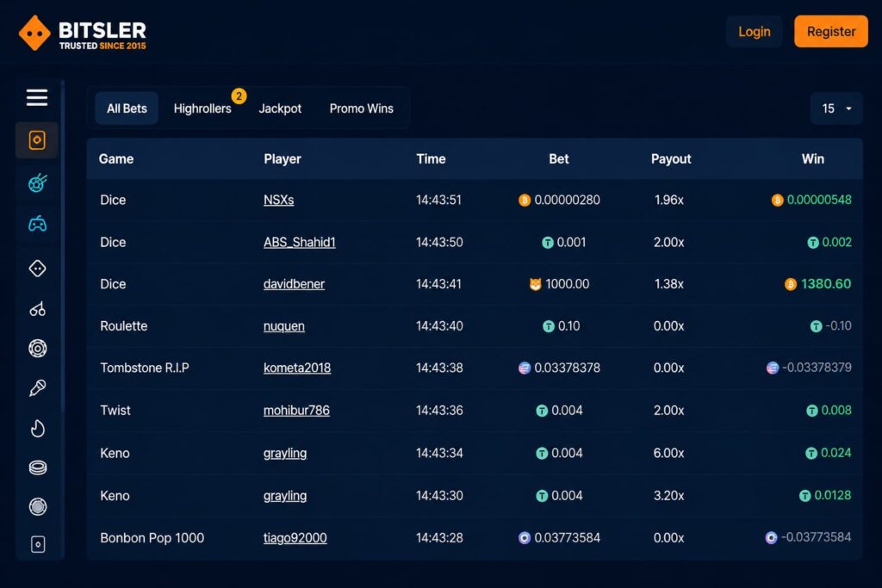Click Bitcoin icon beside win 0.00000548
Image resolution: width=882 pixels, height=588 pixels.
(x=777, y=200)
